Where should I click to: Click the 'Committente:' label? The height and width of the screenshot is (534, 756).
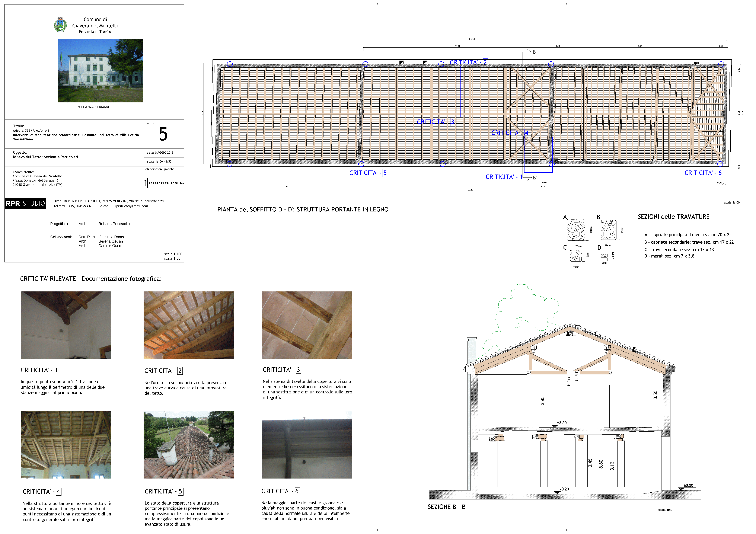(23, 172)
